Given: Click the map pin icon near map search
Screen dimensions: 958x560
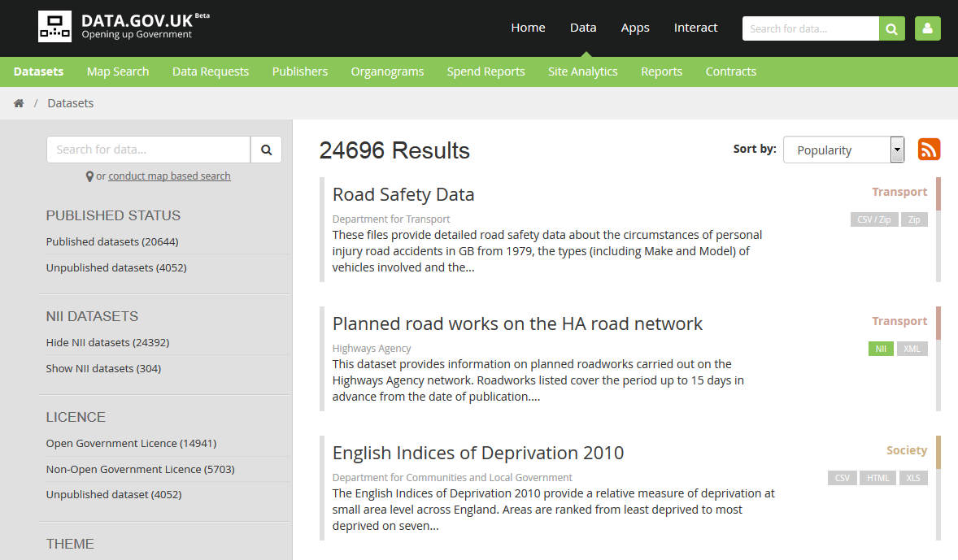Looking at the screenshot, I should pos(89,176).
